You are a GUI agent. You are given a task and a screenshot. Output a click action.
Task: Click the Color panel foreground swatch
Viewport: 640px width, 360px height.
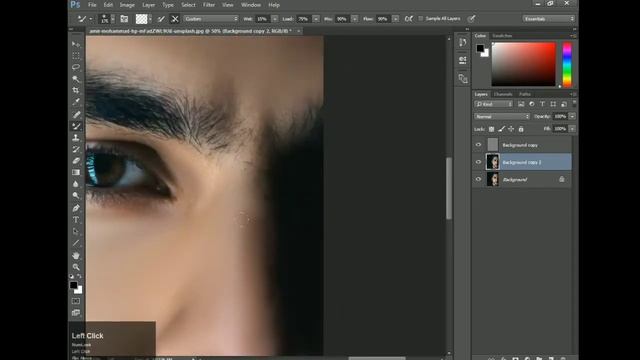coord(480,48)
